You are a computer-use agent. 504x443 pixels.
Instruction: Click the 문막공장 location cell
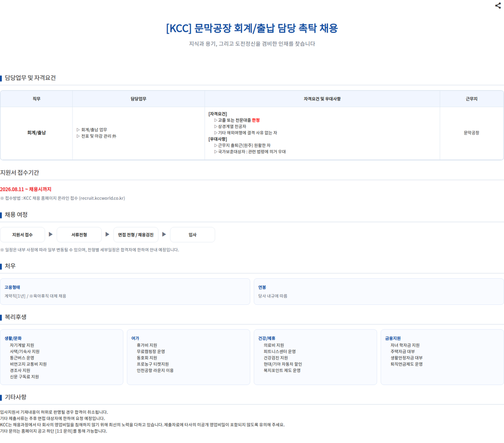click(x=471, y=133)
